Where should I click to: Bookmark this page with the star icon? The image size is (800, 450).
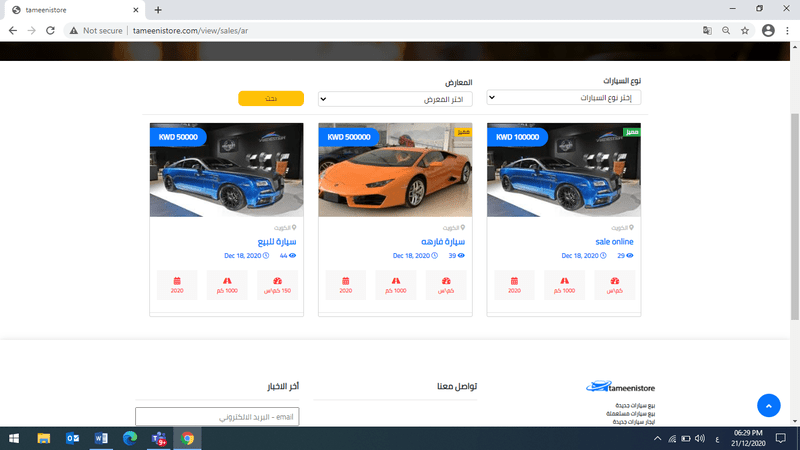point(745,31)
